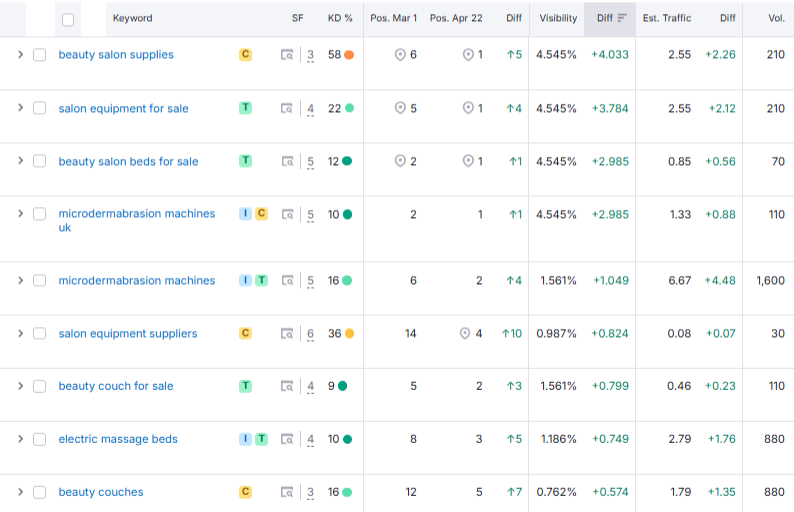Open the beauty salon beds for sale link
This screenshot has height=512, width=794.
(129, 162)
